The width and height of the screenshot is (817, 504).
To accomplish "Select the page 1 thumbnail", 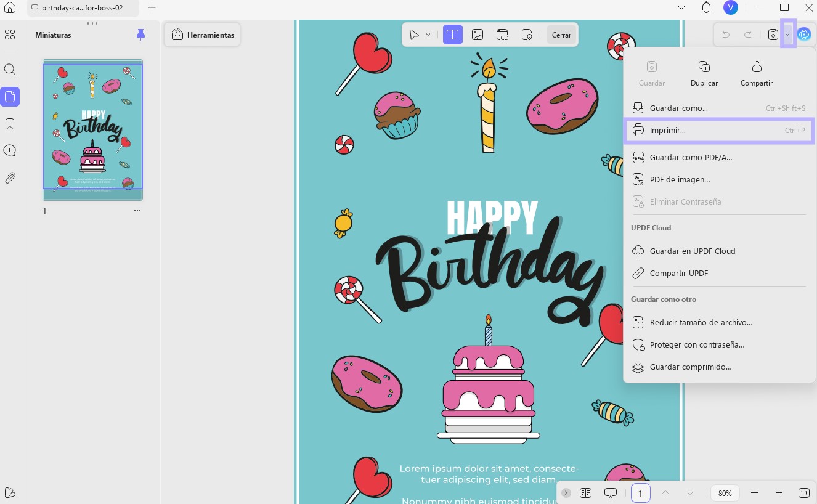I will 92,130.
